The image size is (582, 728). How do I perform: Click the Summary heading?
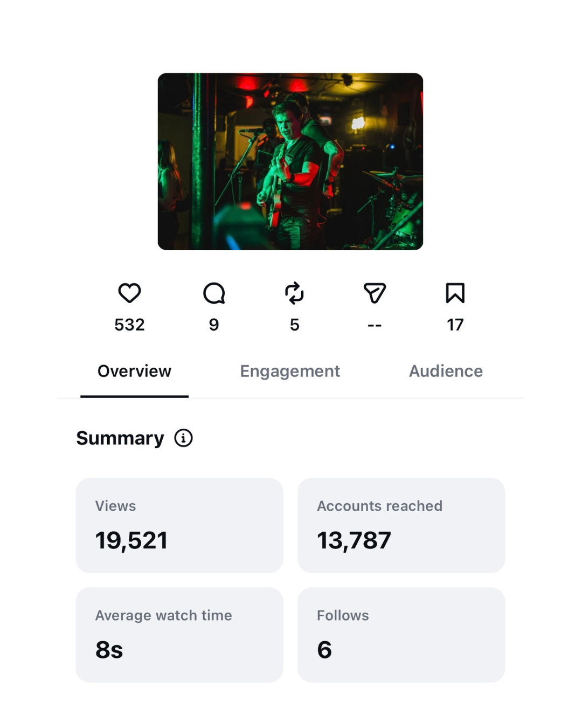(x=120, y=438)
